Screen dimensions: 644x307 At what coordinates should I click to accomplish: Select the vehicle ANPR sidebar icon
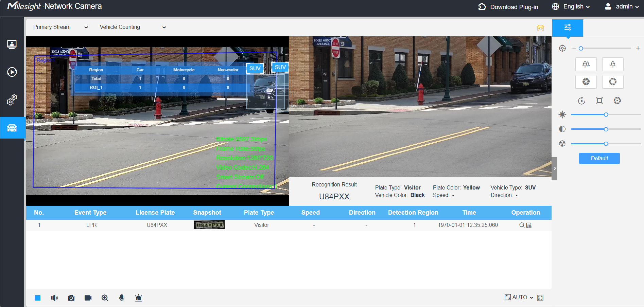point(12,128)
